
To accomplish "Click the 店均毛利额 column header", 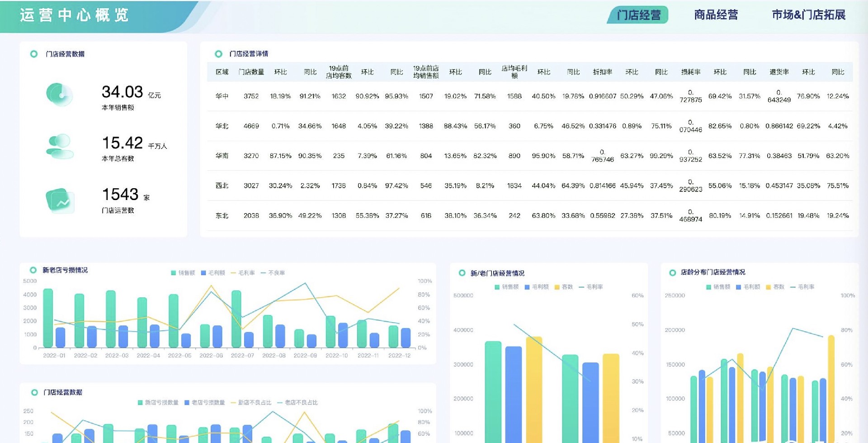I will click(x=514, y=72).
